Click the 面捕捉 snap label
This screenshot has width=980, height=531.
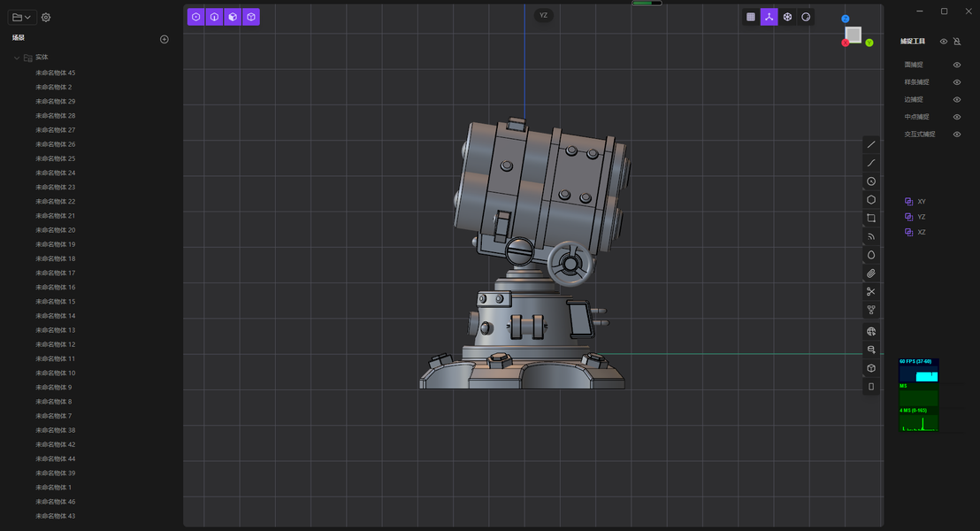914,65
